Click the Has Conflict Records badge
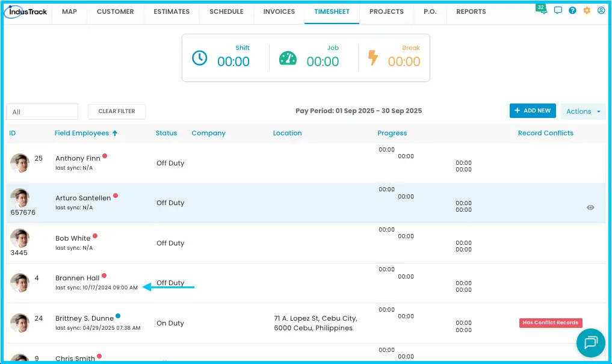612x364 pixels. [x=551, y=322]
